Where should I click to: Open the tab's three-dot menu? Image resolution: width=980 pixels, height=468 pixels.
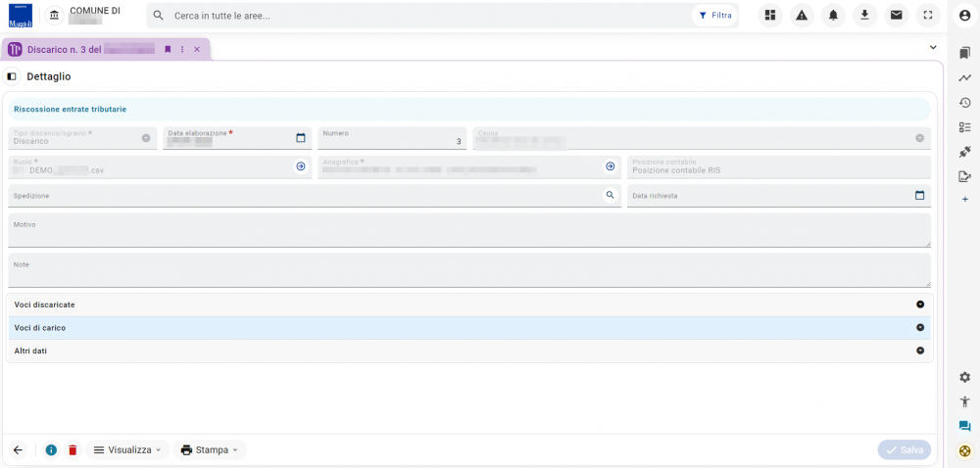coord(182,49)
